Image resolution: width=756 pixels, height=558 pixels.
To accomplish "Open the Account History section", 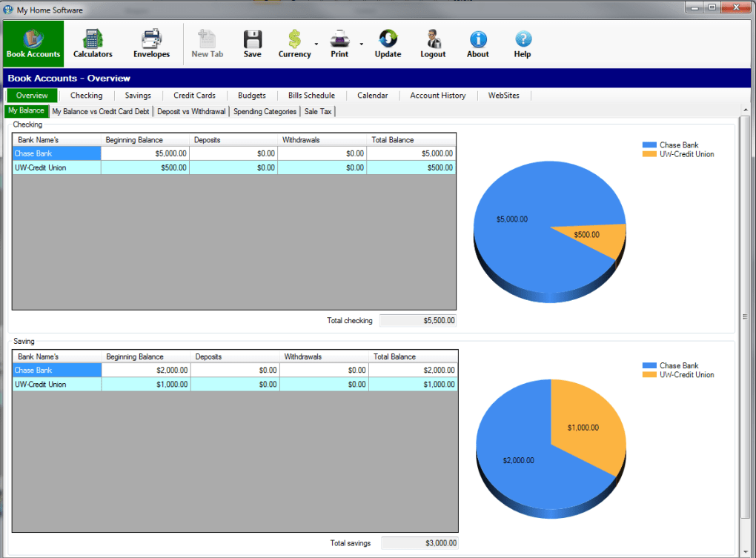I will pos(437,95).
